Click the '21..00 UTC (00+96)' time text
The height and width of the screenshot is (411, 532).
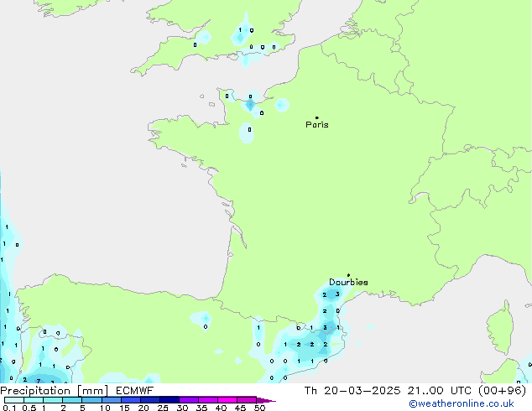467,390
